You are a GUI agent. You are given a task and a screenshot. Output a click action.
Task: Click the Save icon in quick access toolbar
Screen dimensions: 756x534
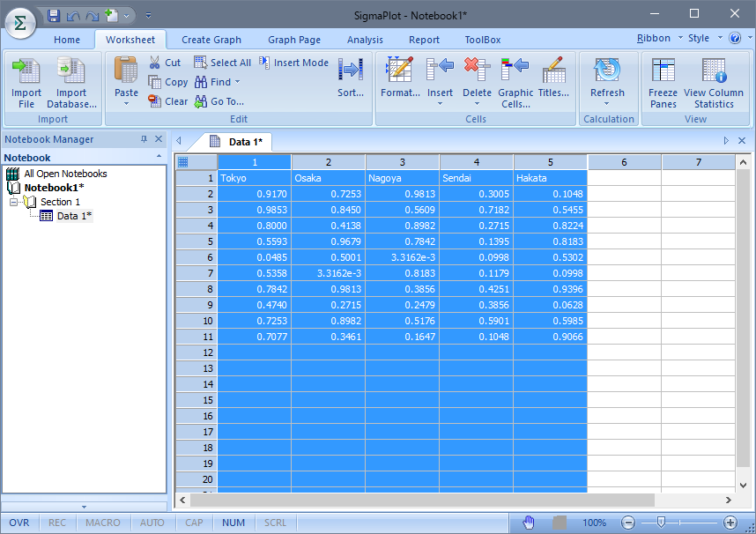[x=54, y=16]
